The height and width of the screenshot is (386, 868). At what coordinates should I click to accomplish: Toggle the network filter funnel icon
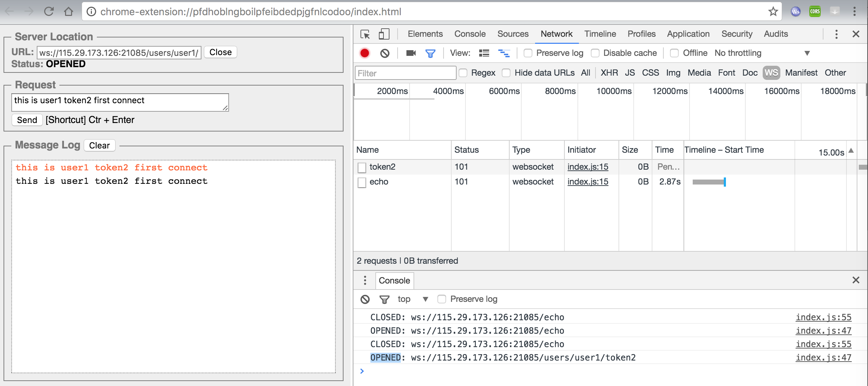430,53
